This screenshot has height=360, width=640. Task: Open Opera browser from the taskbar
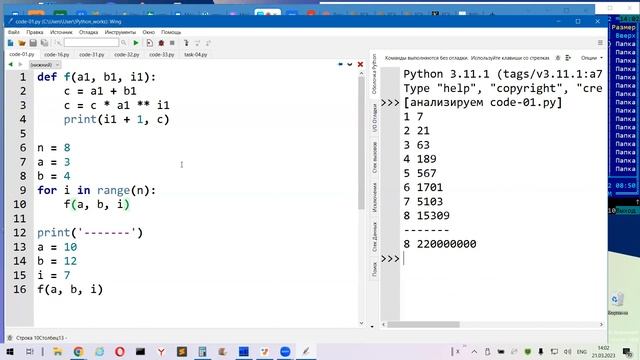point(120,351)
